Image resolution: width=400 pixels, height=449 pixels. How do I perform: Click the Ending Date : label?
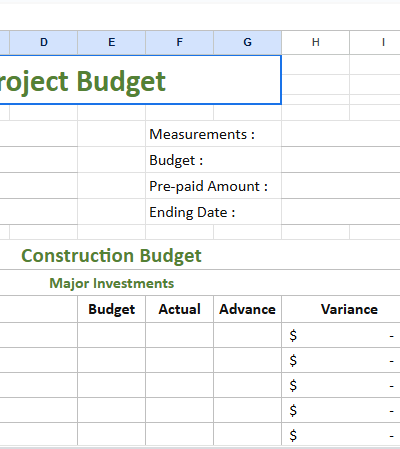[x=192, y=212]
